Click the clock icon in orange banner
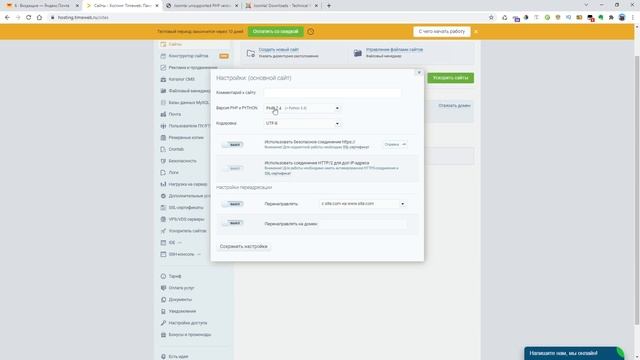 pos(311,31)
